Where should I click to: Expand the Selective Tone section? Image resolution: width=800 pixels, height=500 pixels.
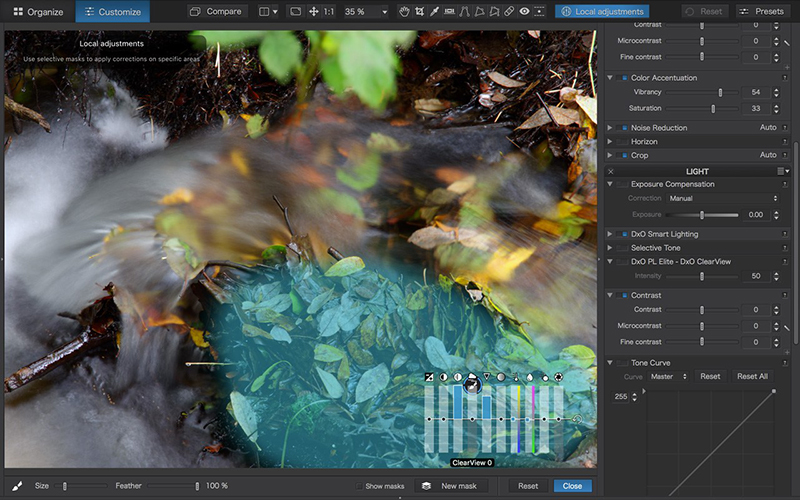tap(610, 247)
